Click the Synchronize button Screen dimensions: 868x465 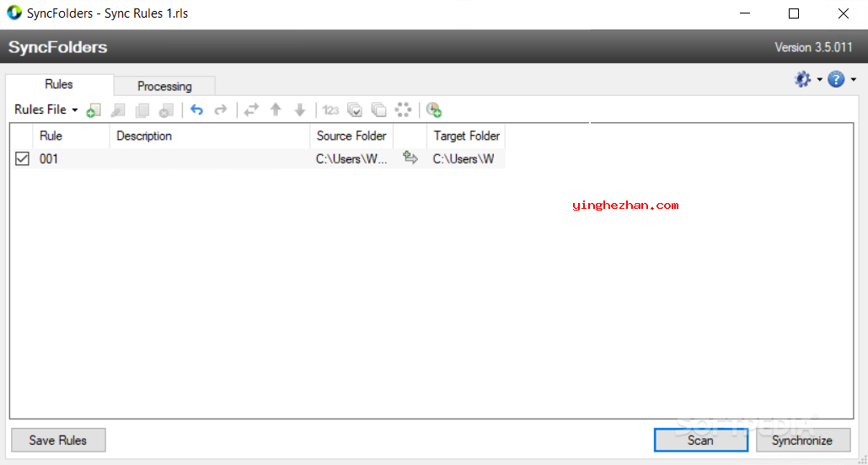point(802,440)
